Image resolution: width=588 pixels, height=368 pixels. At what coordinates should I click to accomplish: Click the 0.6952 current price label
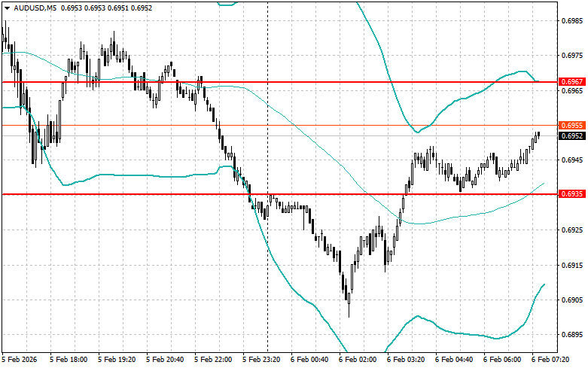pos(572,135)
